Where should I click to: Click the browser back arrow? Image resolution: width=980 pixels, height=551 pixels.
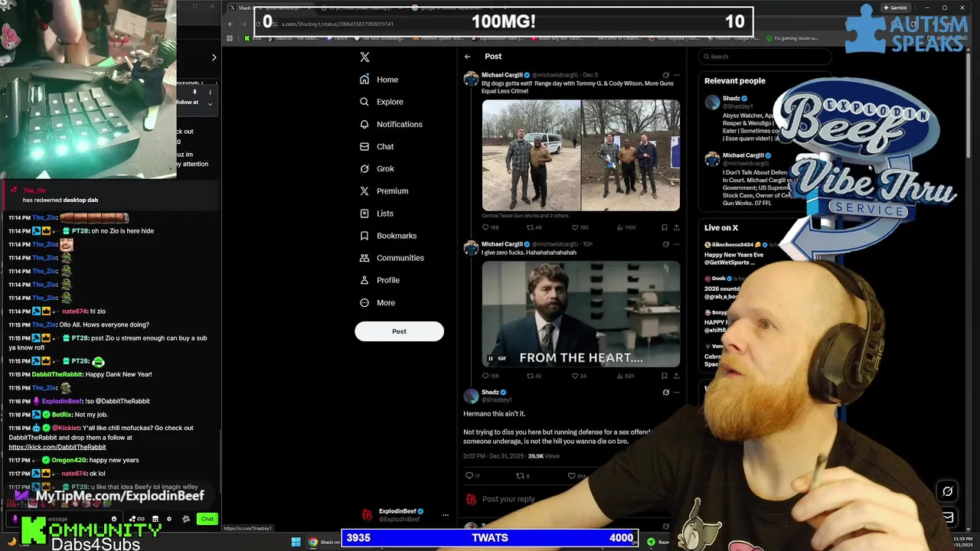coord(230,24)
